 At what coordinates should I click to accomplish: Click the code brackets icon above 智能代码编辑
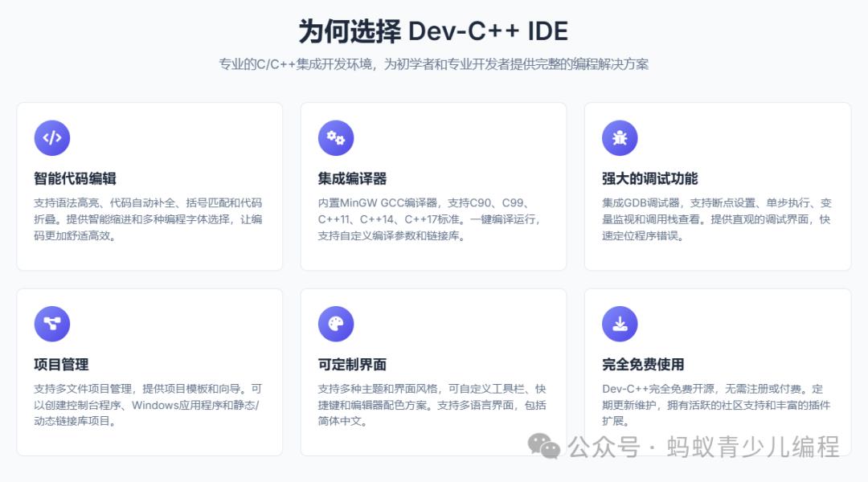[x=52, y=138]
